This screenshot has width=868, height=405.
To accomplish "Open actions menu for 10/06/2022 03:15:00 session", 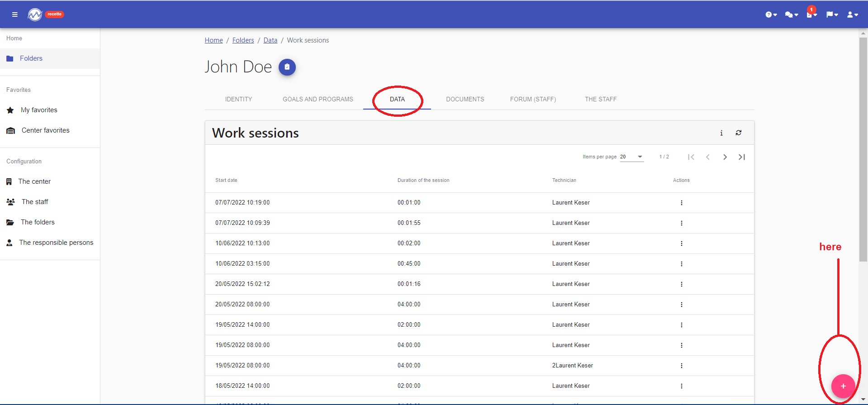I will pyautogui.click(x=682, y=264).
